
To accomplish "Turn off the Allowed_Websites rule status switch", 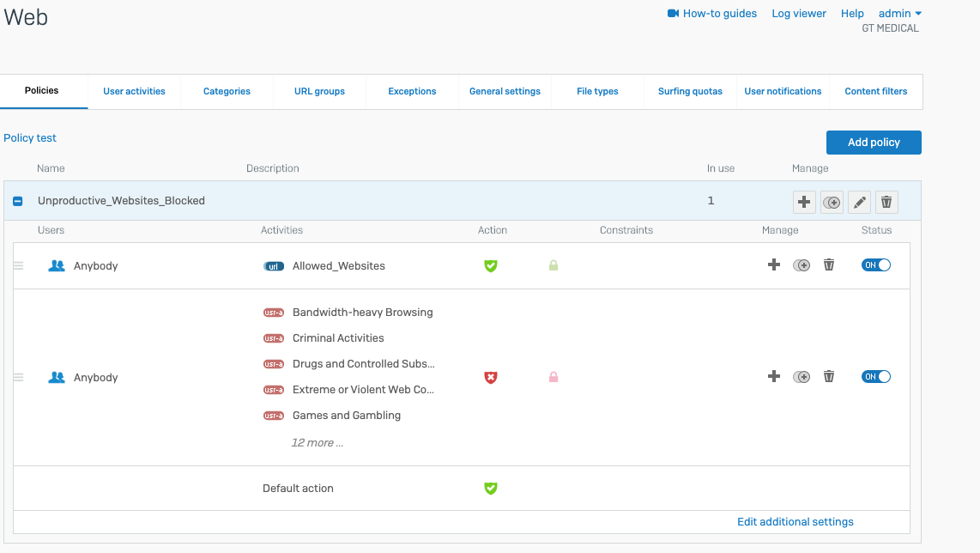I will coord(876,265).
